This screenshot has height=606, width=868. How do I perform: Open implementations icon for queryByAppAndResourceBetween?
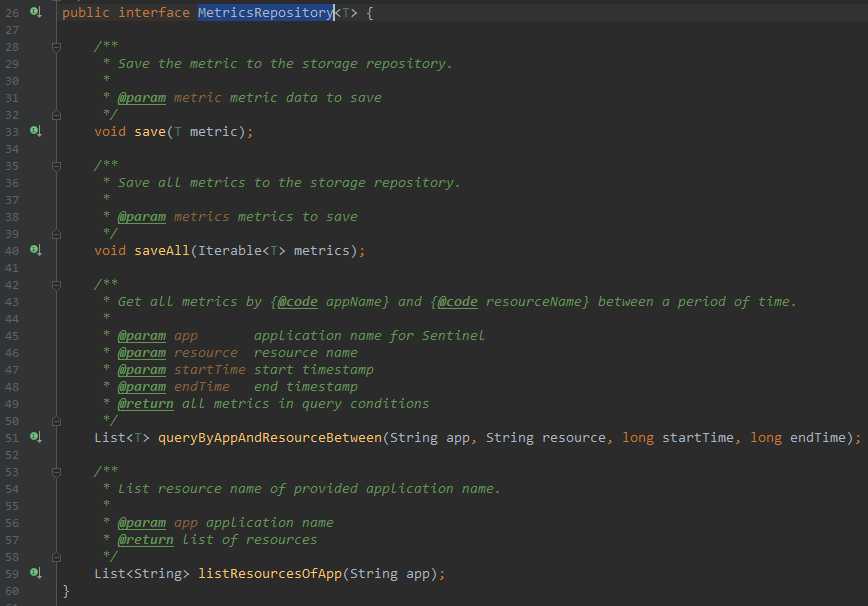point(36,437)
